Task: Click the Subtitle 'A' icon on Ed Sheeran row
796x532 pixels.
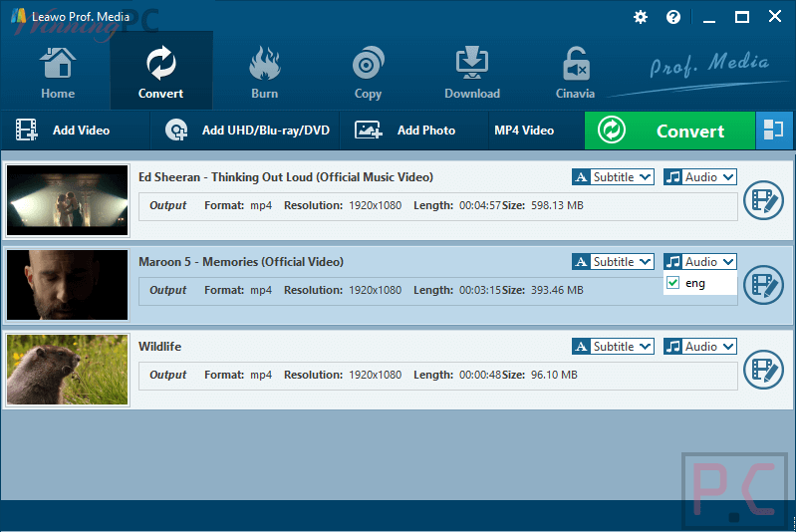Action: point(581,177)
